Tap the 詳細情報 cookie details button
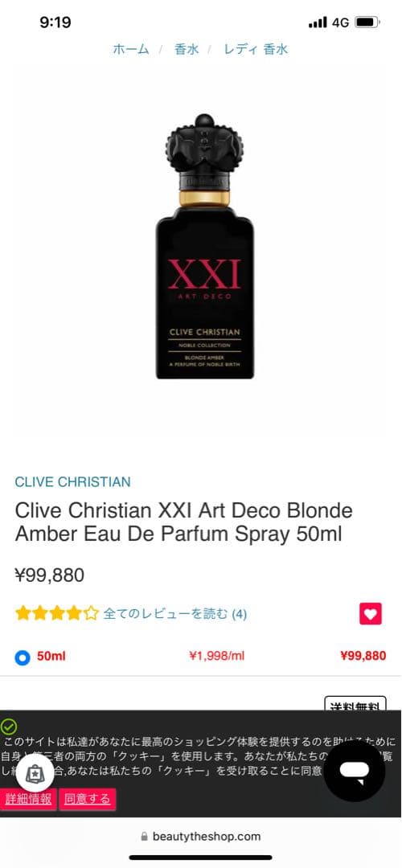The image size is (402, 868). (x=28, y=800)
